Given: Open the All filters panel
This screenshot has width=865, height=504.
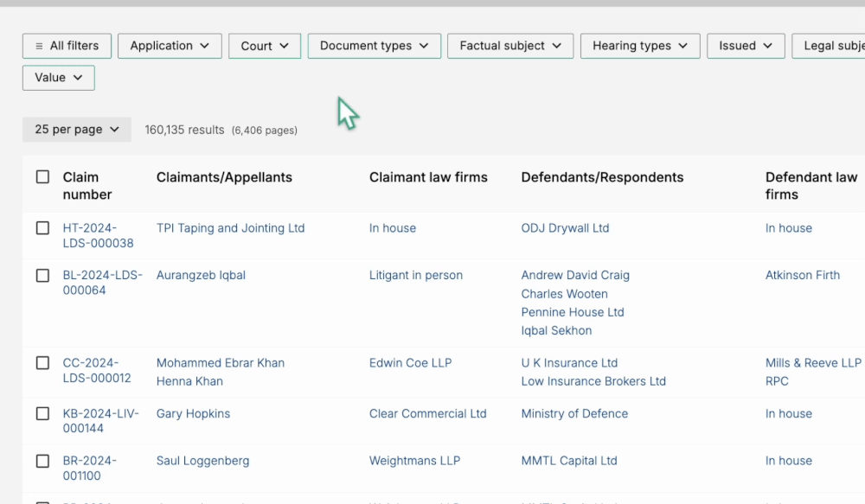Looking at the screenshot, I should (67, 46).
